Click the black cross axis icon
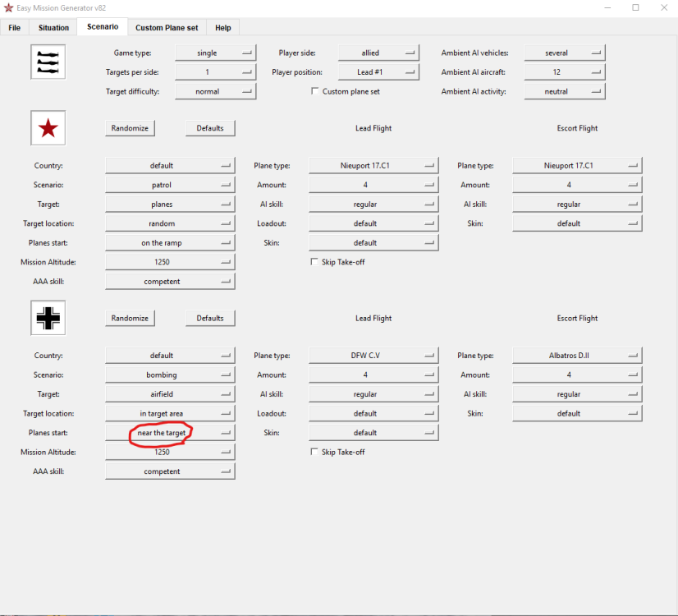Screen dimensions: 678x616 pos(48,318)
